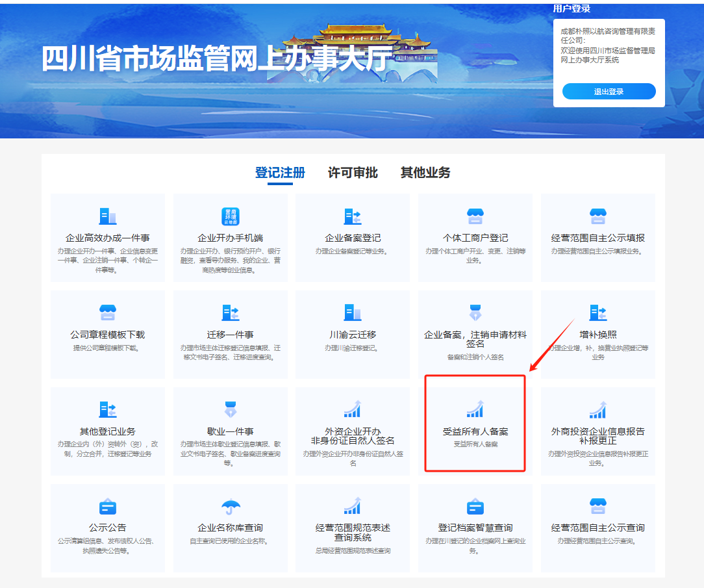The image size is (704, 588).
Task: Select the 登记注册 tab
Action: (280, 173)
